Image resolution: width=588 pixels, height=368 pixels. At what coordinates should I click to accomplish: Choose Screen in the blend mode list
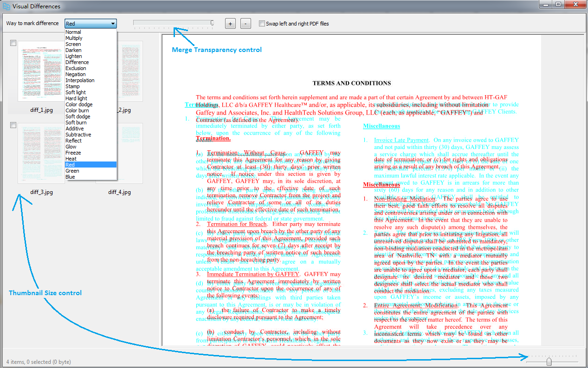(91, 44)
